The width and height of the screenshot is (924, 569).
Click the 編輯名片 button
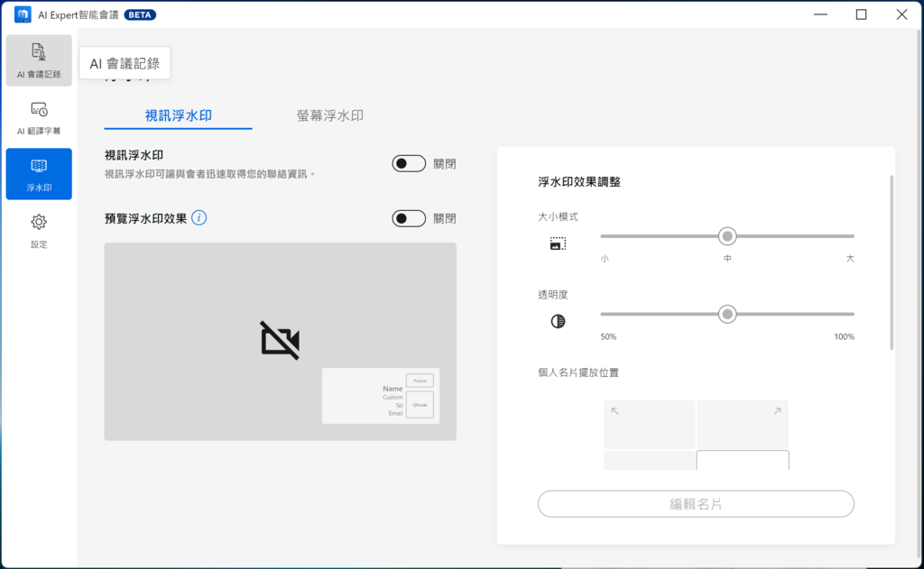696,504
